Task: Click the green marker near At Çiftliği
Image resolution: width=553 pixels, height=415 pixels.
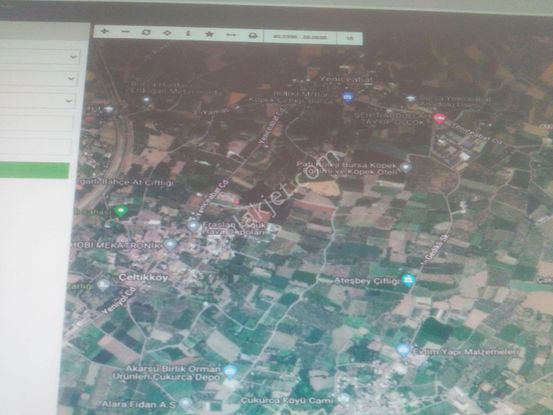Action: (121, 212)
